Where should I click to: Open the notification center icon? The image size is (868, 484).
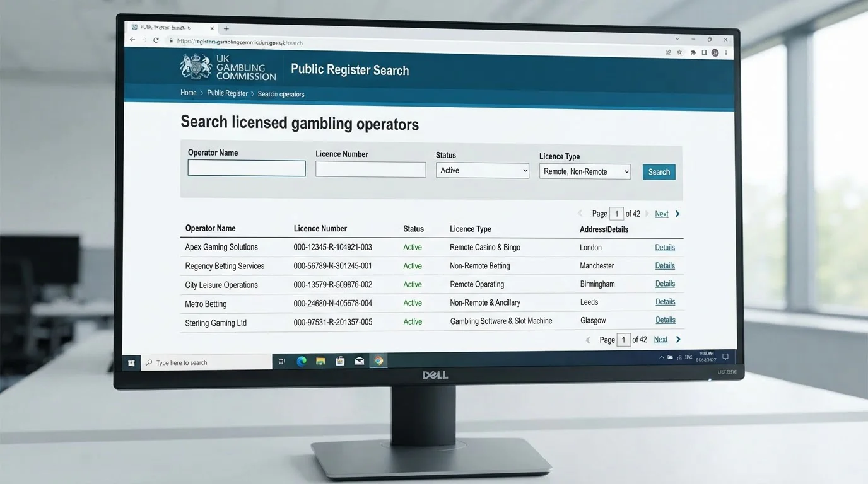click(x=725, y=357)
